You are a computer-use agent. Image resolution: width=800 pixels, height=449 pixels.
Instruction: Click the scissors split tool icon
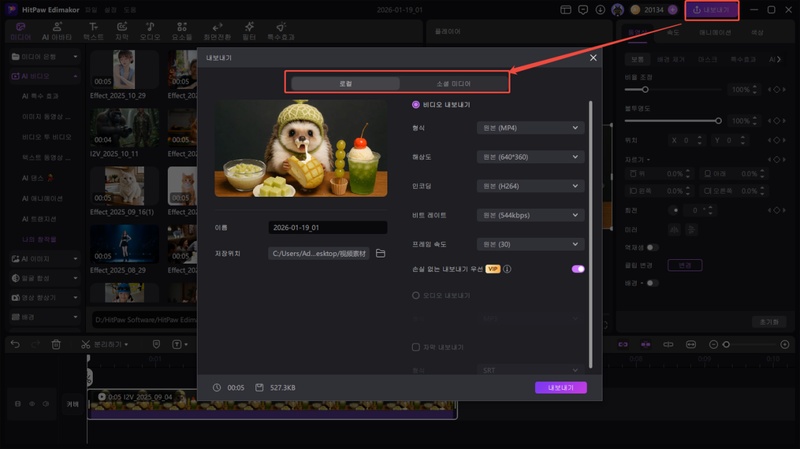click(x=86, y=345)
